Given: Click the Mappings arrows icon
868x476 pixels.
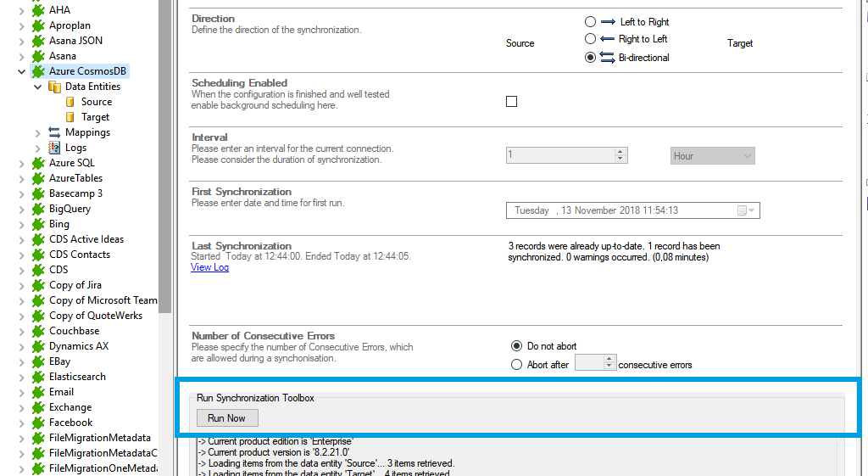Looking at the screenshot, I should coord(54,132).
